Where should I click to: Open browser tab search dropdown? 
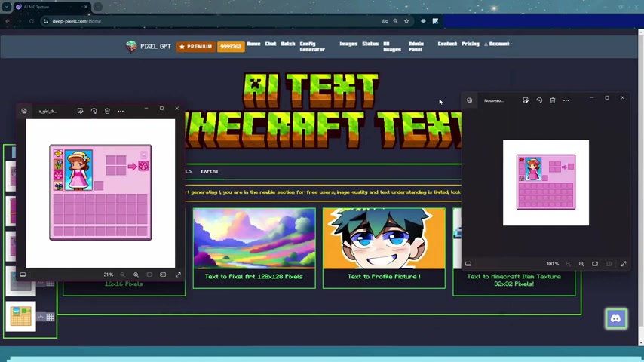click(7, 7)
